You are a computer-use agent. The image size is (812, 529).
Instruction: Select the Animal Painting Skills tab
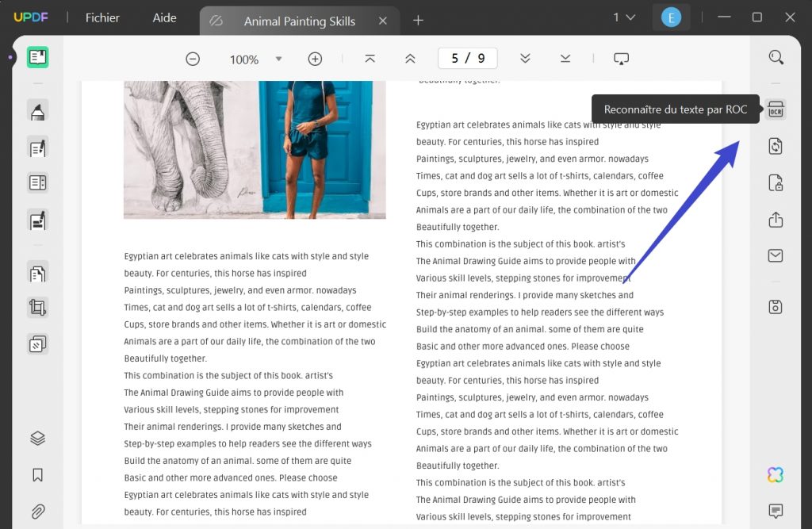click(x=299, y=21)
